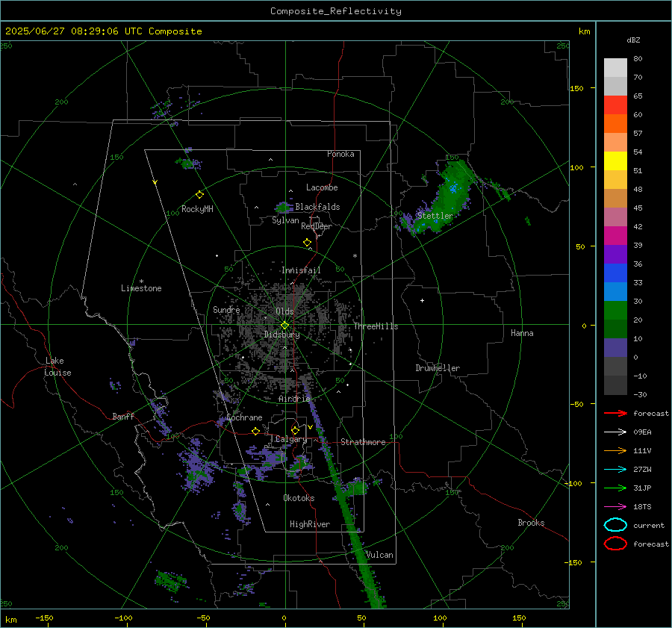Click the Calgary city label
672x628 pixels.
tap(291, 439)
